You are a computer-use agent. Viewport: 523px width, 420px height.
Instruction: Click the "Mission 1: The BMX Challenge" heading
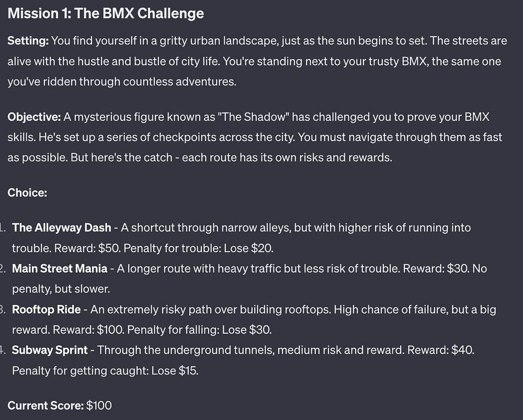coord(106,14)
